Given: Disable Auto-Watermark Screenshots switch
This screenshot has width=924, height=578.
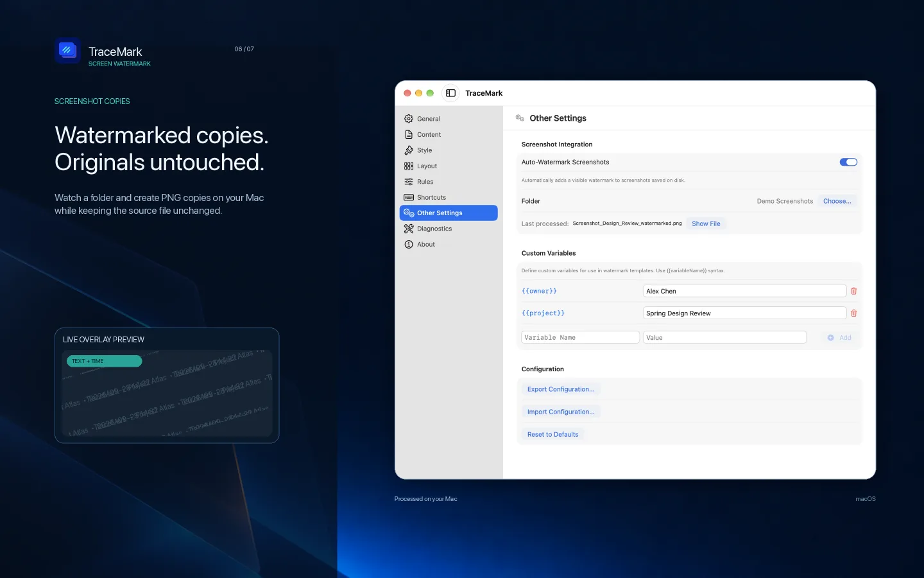Looking at the screenshot, I should (848, 162).
